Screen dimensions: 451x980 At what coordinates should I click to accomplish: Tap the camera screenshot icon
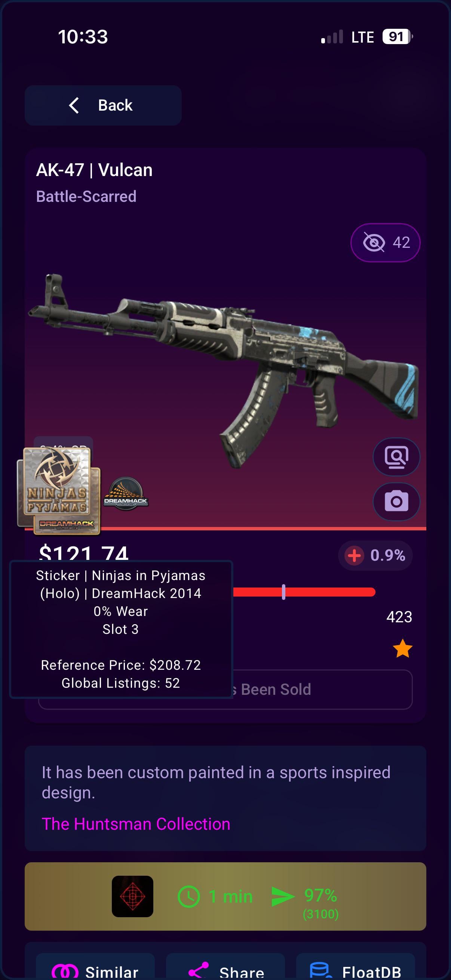click(x=396, y=501)
